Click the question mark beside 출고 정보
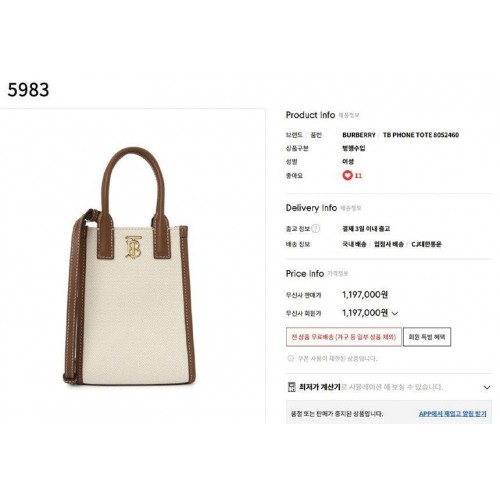500x500 pixels. (x=316, y=229)
